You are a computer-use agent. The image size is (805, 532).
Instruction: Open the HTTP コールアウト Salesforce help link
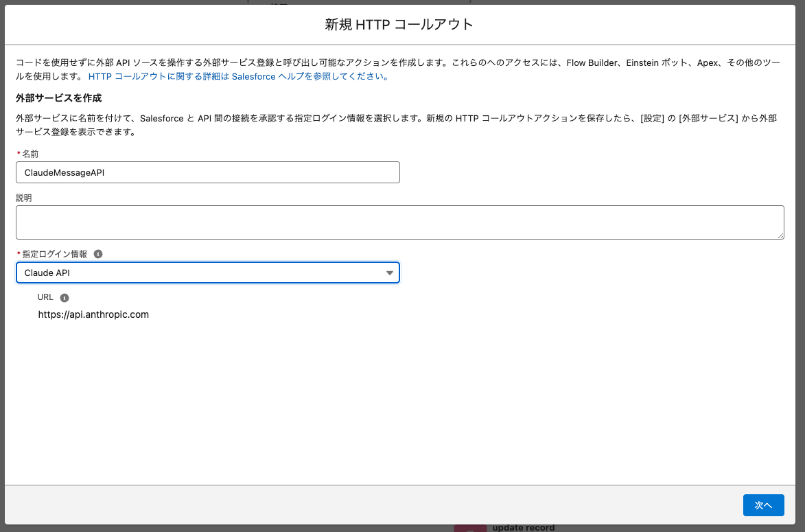pyautogui.click(x=240, y=76)
